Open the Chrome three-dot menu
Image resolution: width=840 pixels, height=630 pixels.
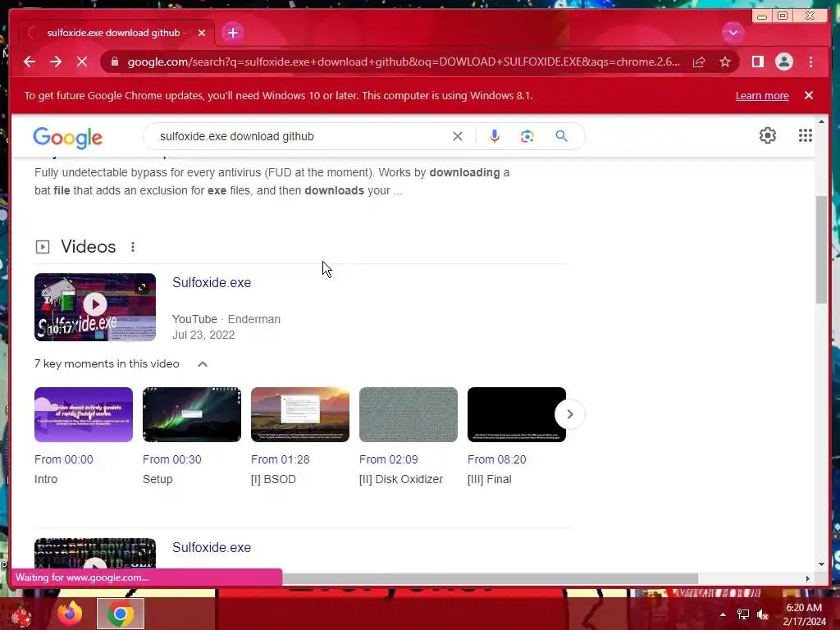pos(810,62)
